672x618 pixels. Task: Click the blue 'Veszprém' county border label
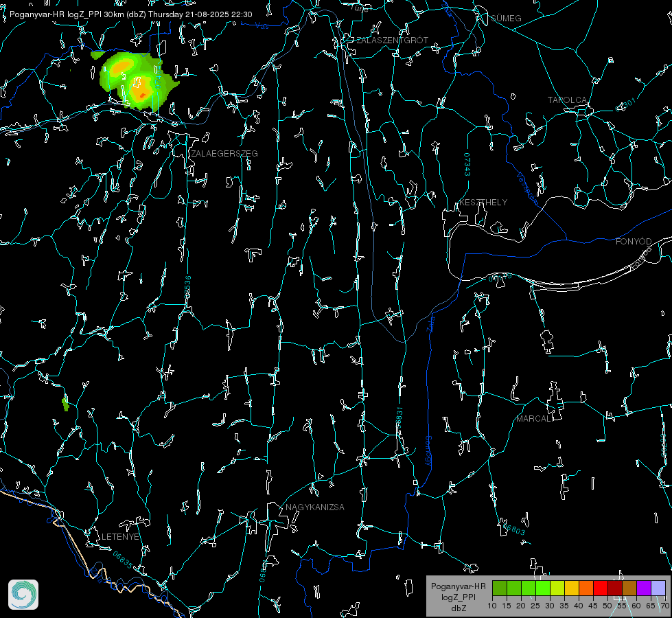click(x=527, y=188)
